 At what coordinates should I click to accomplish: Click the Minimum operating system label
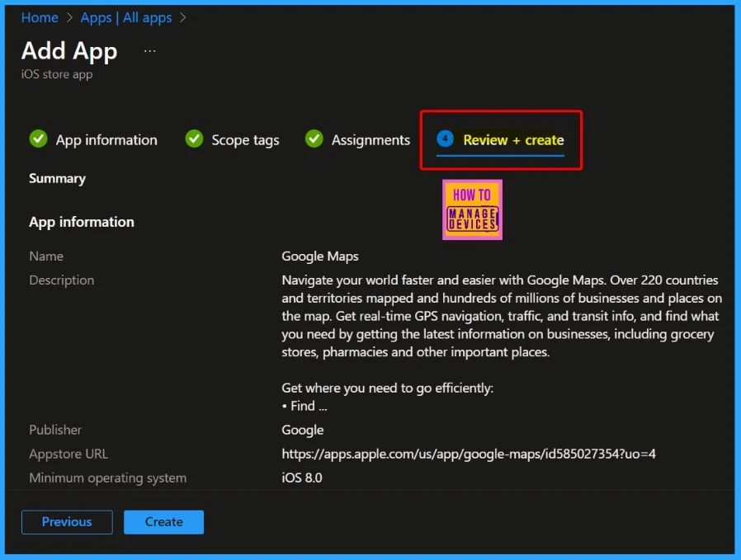[x=108, y=478]
